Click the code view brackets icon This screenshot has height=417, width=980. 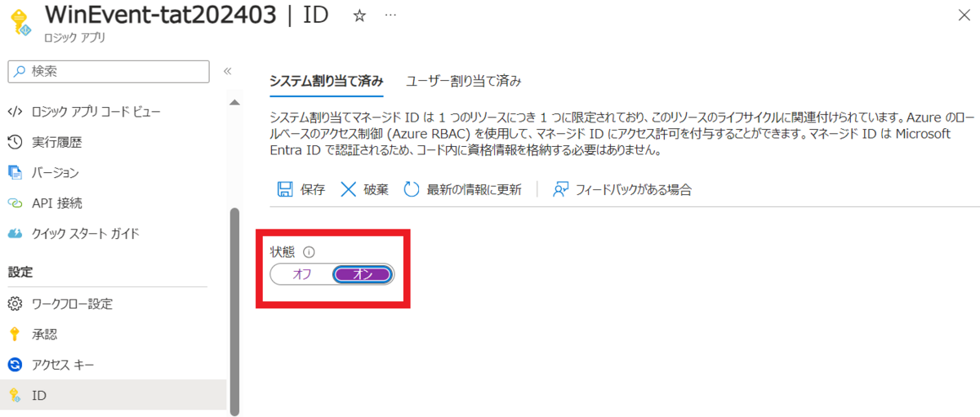pos(14,112)
